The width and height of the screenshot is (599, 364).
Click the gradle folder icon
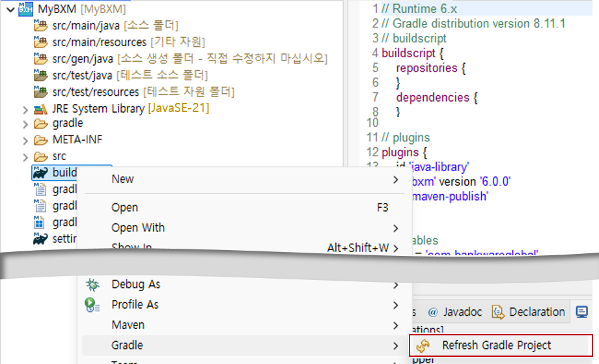40,124
